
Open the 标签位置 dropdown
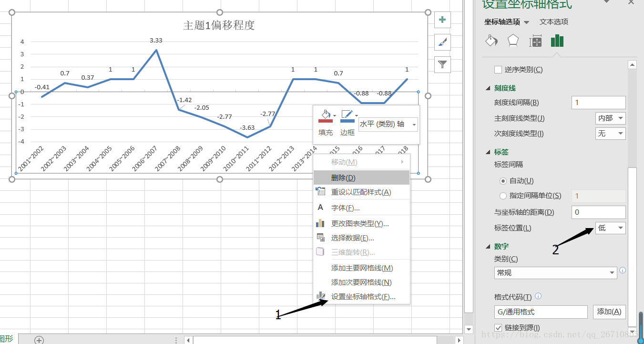point(610,228)
